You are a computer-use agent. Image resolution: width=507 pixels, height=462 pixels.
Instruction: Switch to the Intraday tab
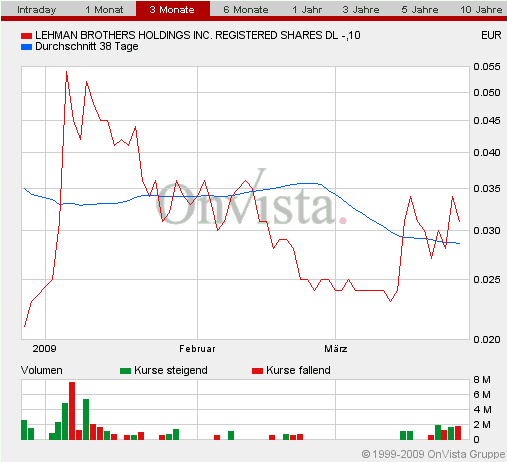click(x=36, y=9)
